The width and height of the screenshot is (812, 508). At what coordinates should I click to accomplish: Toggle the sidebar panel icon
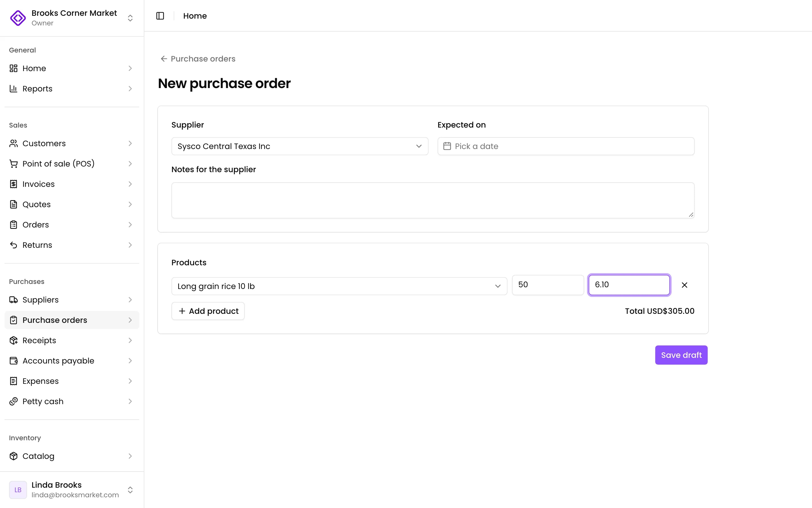pos(160,16)
